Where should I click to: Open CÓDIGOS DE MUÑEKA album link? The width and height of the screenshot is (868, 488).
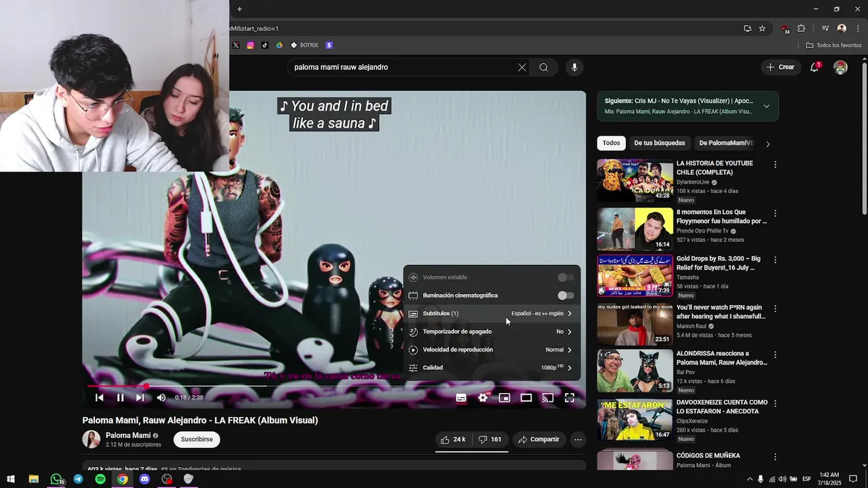708,456
